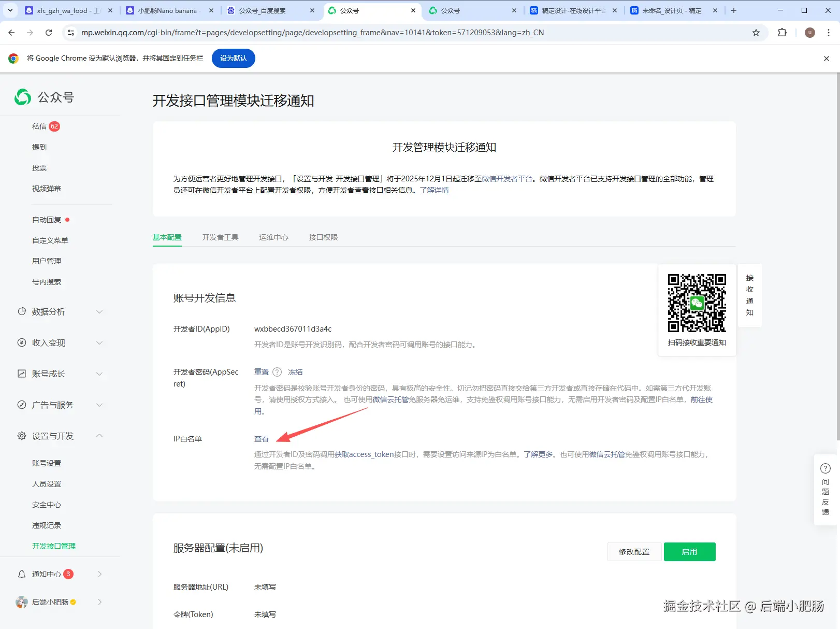Expand 数据分析 menu chevron
The width and height of the screenshot is (840, 629).
(x=99, y=311)
